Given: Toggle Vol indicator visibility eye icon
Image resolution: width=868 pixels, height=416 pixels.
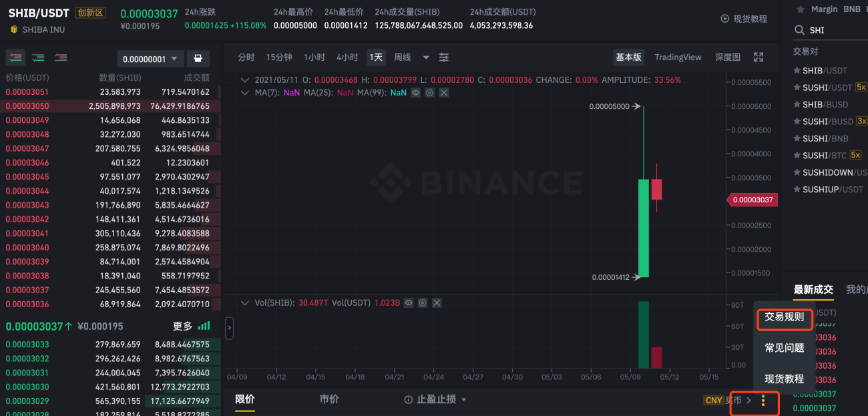Looking at the screenshot, I should (409, 302).
